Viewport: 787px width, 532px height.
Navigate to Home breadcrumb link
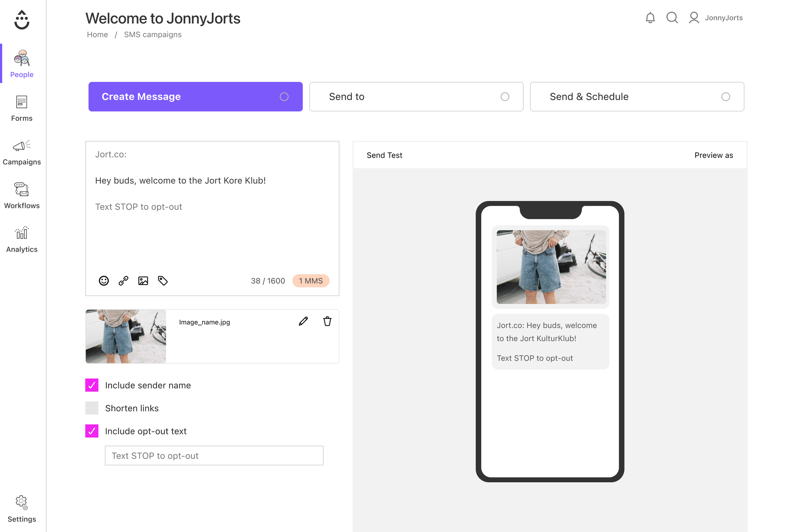tap(97, 35)
